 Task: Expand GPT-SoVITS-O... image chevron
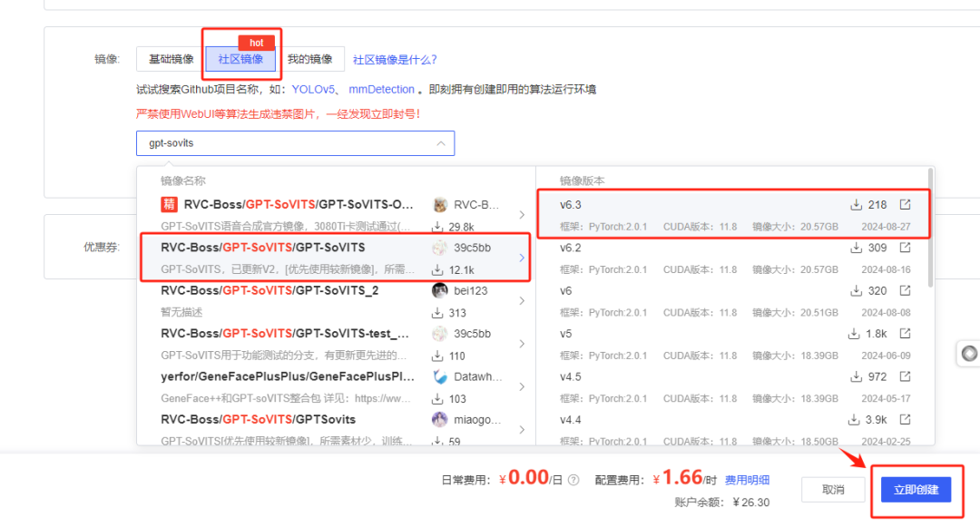pyautogui.click(x=522, y=215)
